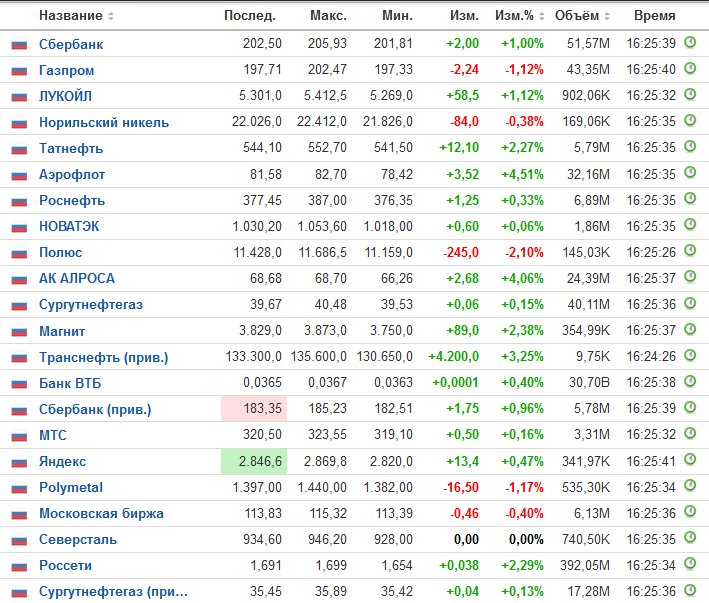The width and height of the screenshot is (709, 603).
Task: Click the Russian flag icon beside Сбербанк
Action: (19, 45)
